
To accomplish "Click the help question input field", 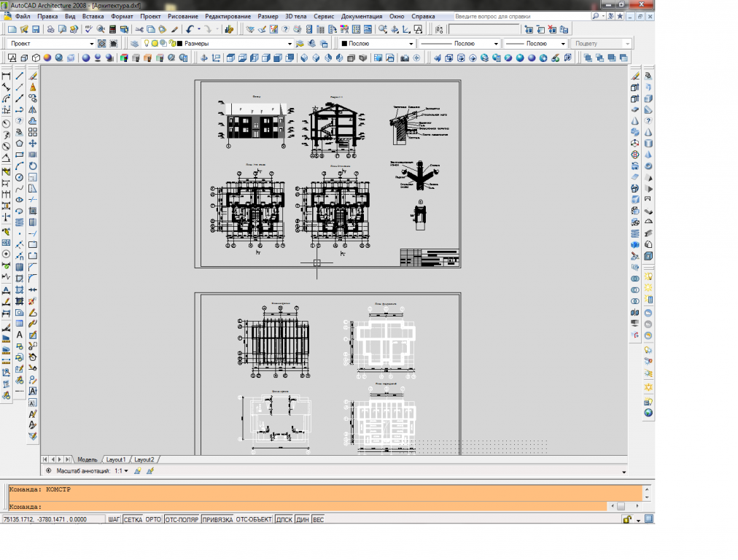I will point(522,16).
